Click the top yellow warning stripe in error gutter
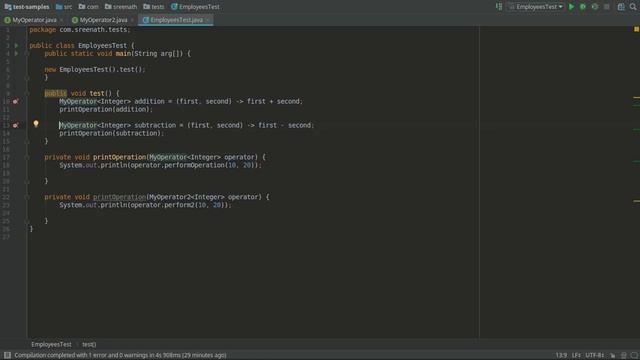Screen dimensions: 640x360 [x=636, y=98]
